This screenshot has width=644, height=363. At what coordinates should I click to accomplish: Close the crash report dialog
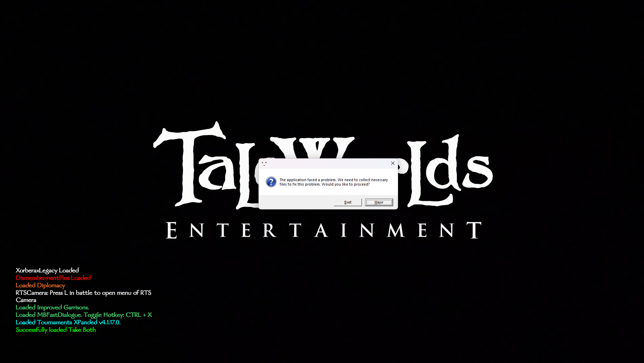[393, 163]
